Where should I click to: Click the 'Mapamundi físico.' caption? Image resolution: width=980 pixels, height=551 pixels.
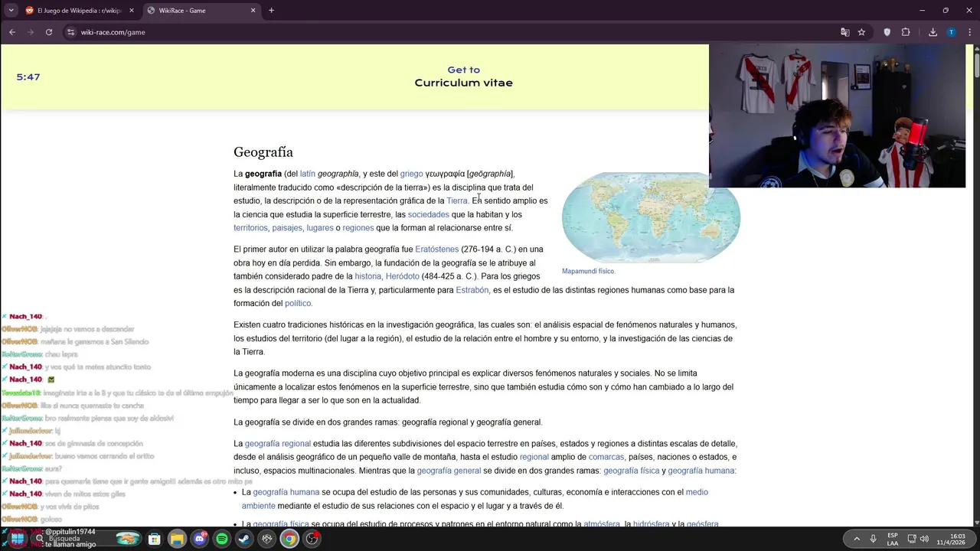(x=588, y=271)
